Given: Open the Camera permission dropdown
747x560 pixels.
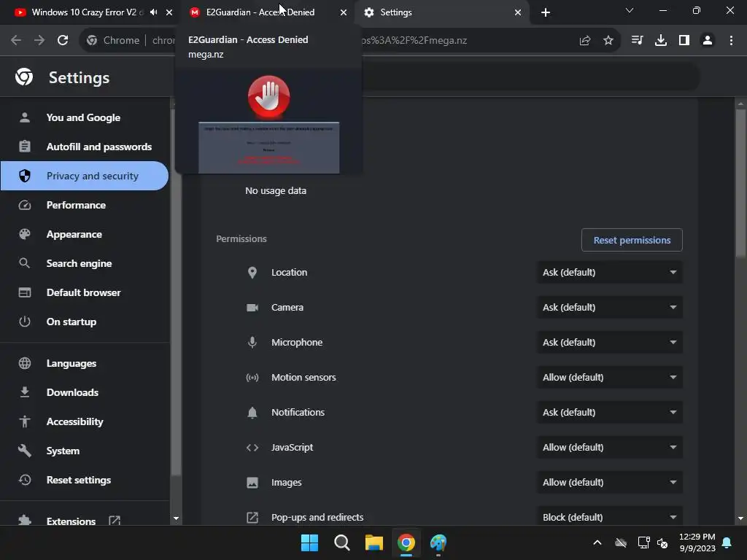Looking at the screenshot, I should pyautogui.click(x=610, y=307).
